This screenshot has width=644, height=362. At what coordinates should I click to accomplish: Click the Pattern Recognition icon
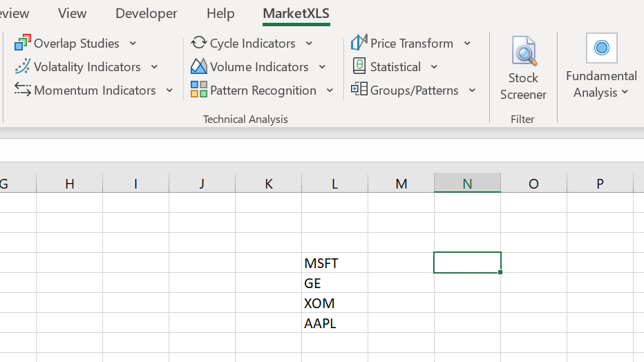[x=199, y=90]
